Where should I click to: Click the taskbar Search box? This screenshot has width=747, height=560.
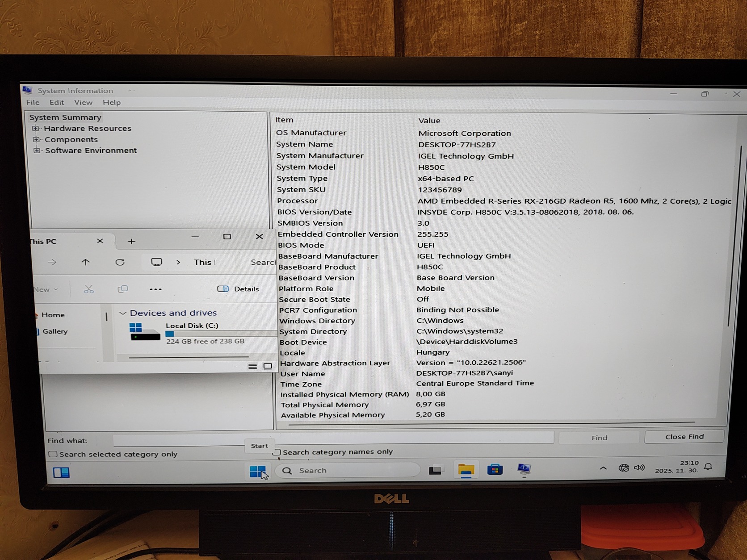coord(348,470)
